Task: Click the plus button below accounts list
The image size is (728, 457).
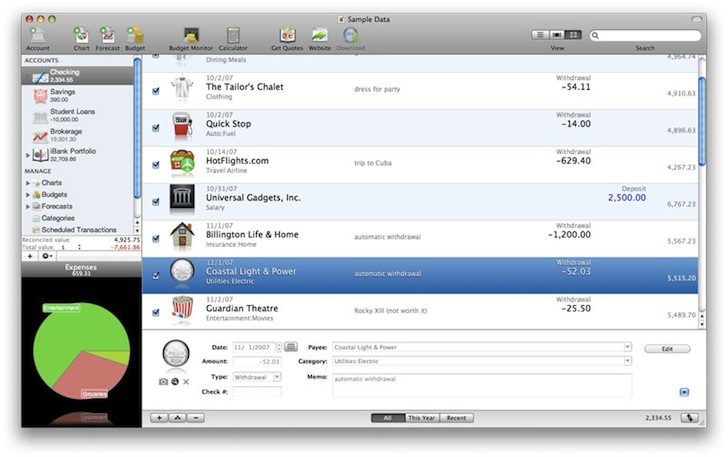Action: [30, 256]
